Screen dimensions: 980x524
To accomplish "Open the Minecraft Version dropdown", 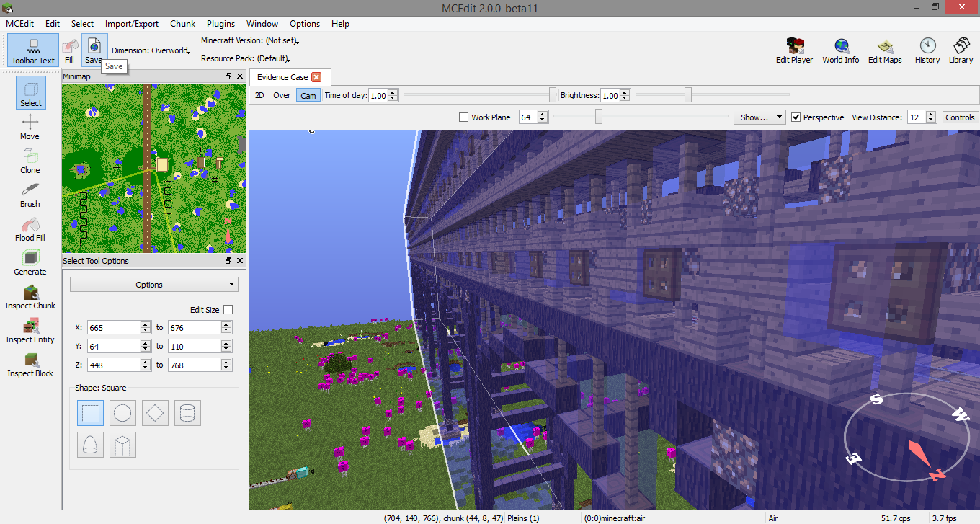I will [250, 41].
